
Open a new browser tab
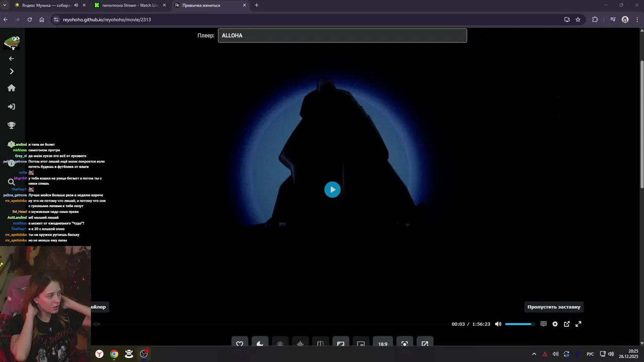(x=257, y=6)
